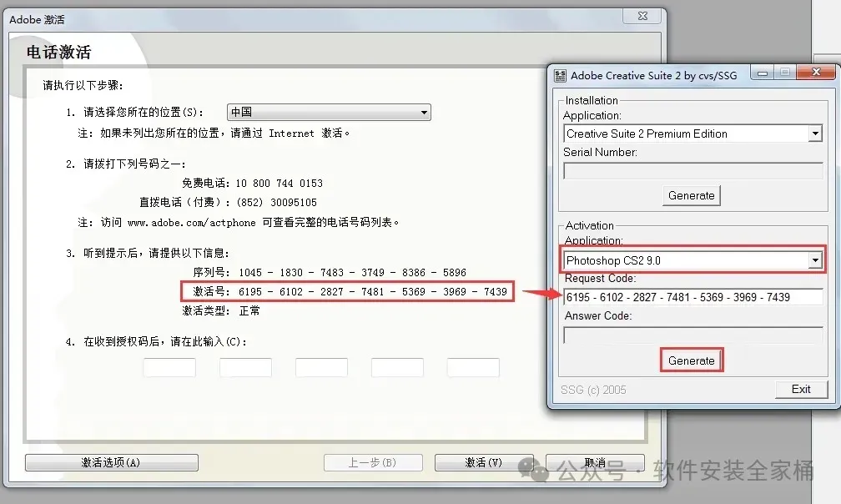Click the toll-free number 10 800 744 0153
The width and height of the screenshot is (841, 504).
coord(279,184)
